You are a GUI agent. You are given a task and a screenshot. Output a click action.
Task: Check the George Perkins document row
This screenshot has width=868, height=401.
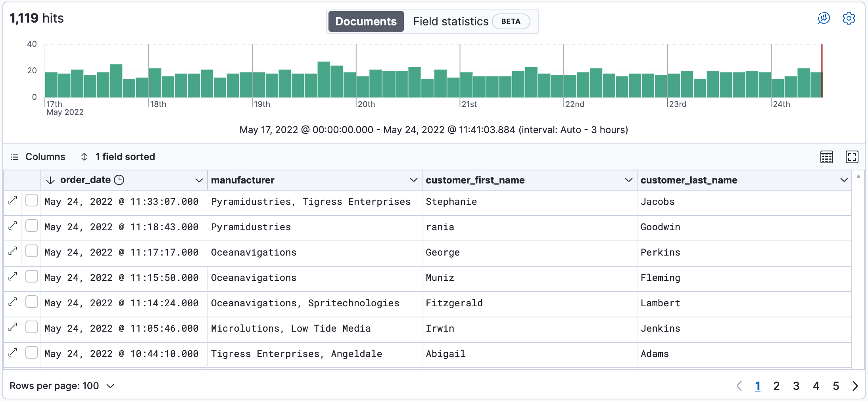click(31, 251)
